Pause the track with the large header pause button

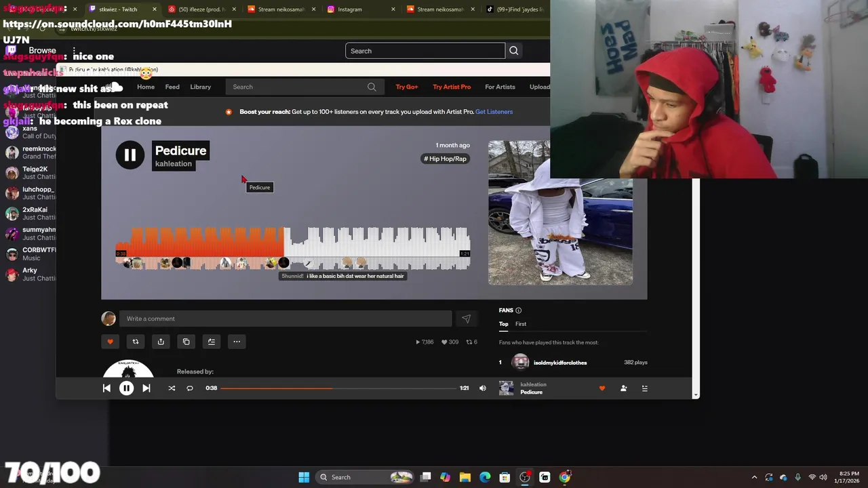pyautogui.click(x=130, y=155)
